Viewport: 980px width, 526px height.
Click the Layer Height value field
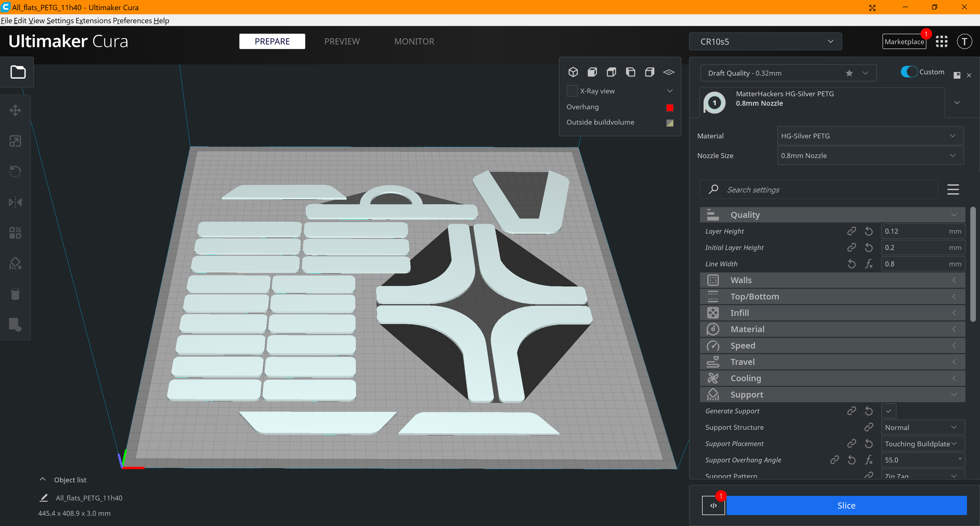(923, 231)
